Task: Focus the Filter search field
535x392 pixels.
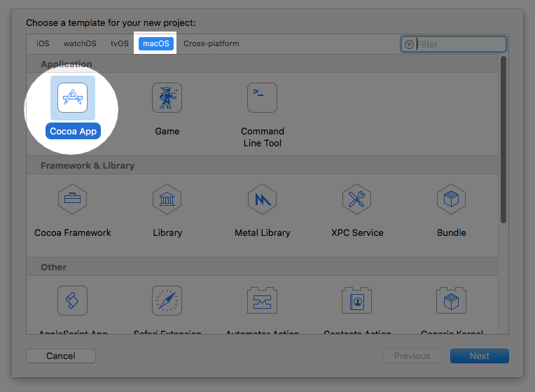Action: [459, 44]
